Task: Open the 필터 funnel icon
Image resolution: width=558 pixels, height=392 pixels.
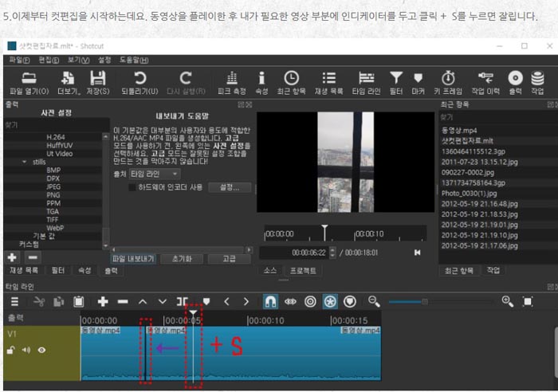Action: [396, 83]
